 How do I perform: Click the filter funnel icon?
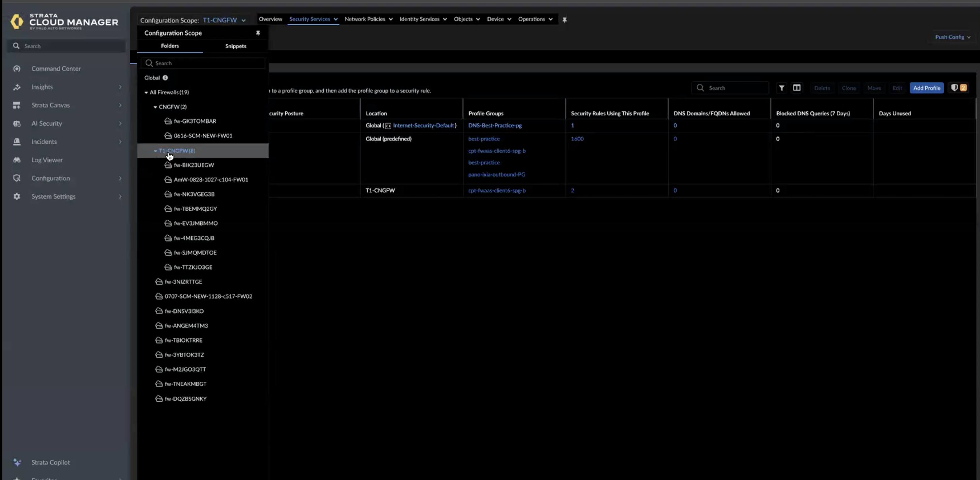781,88
